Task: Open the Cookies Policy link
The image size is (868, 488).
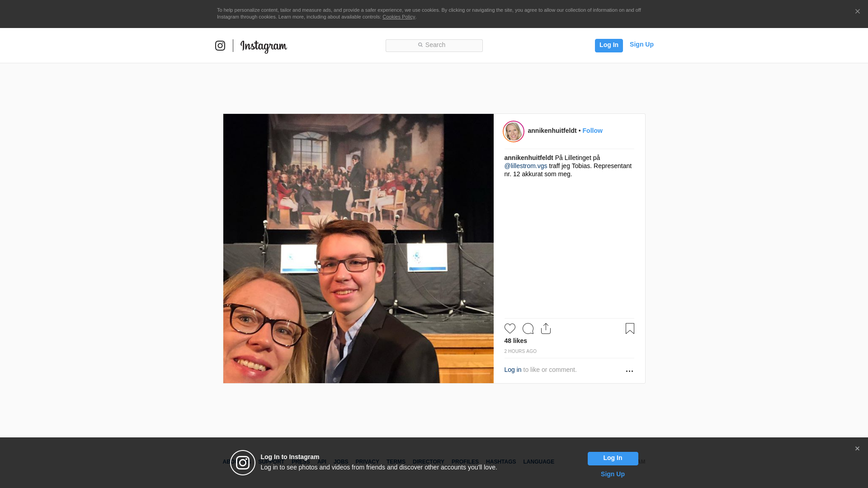Action: [x=399, y=17]
